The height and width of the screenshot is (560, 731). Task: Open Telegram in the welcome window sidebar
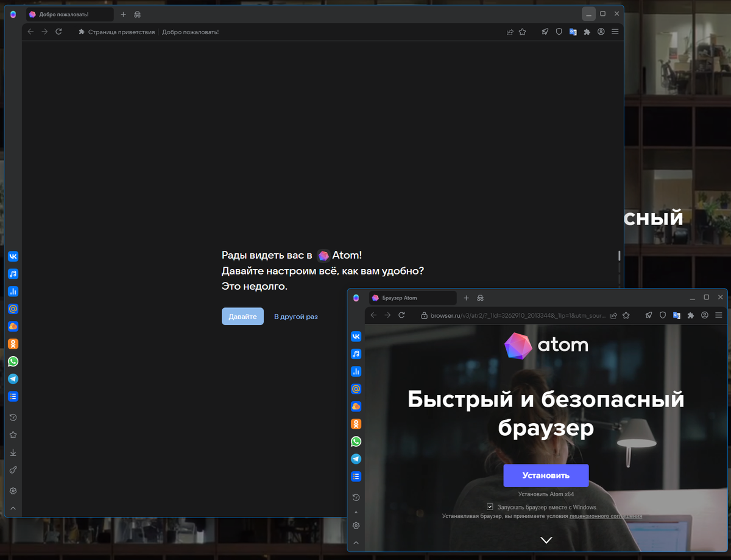(13, 379)
